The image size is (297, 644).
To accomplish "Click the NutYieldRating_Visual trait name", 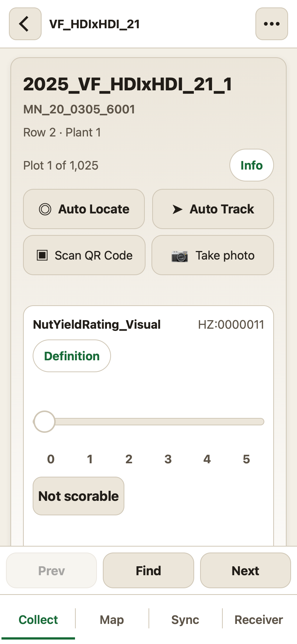I will 97,325.
